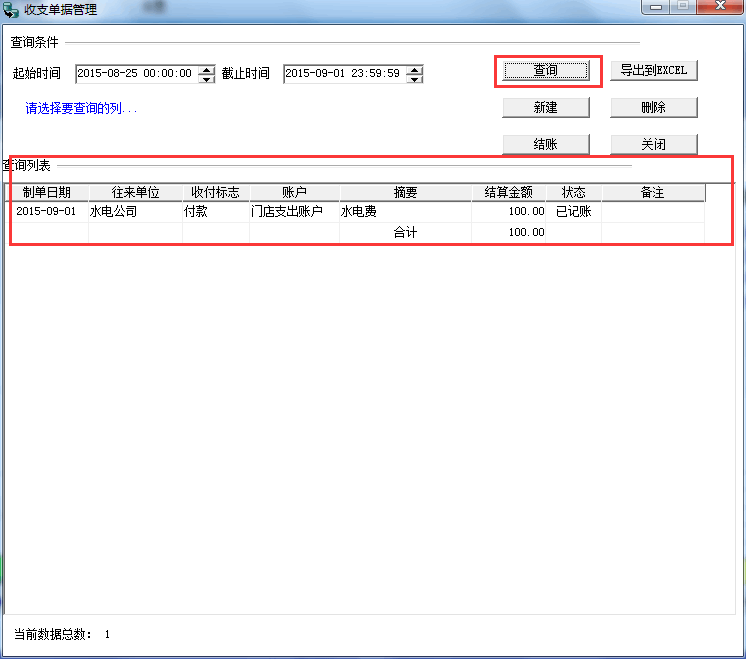Viewport: 746px width, 659px height.
Task: Click the 收付标志 column header
Action: 216,193
